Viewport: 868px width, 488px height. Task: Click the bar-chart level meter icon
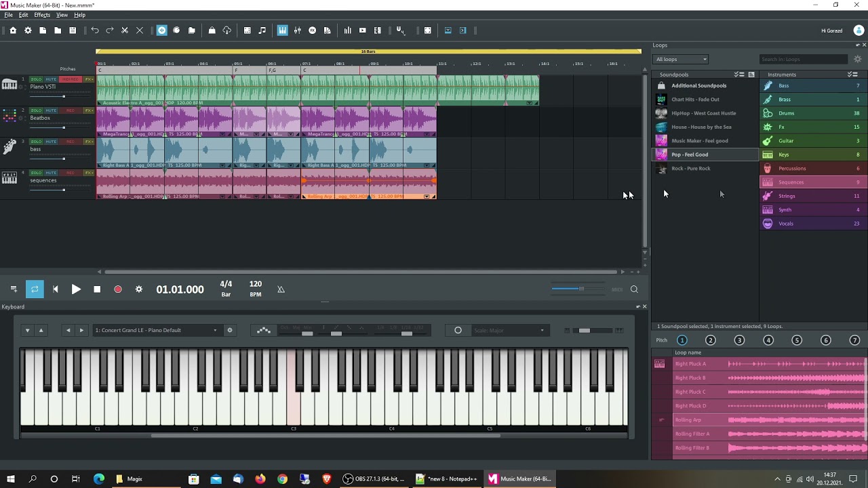pos(348,30)
